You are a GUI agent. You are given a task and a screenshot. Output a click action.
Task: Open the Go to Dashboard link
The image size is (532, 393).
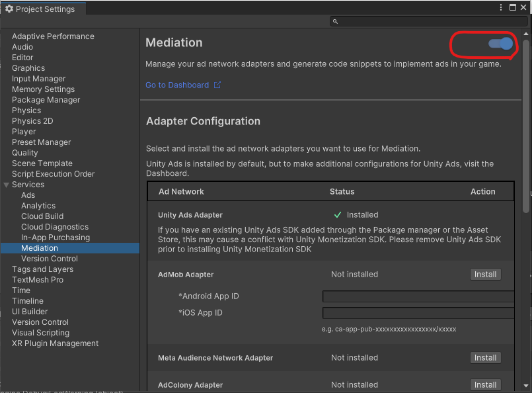177,85
